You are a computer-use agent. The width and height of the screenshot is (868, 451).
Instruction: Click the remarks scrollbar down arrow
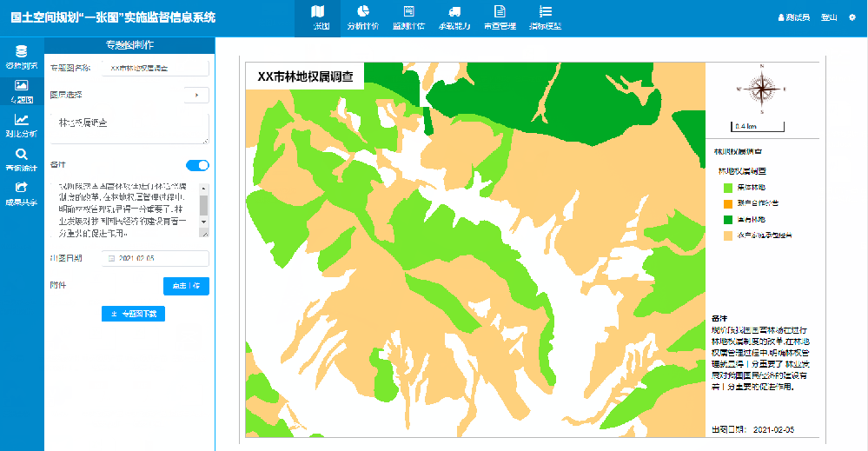tap(203, 222)
